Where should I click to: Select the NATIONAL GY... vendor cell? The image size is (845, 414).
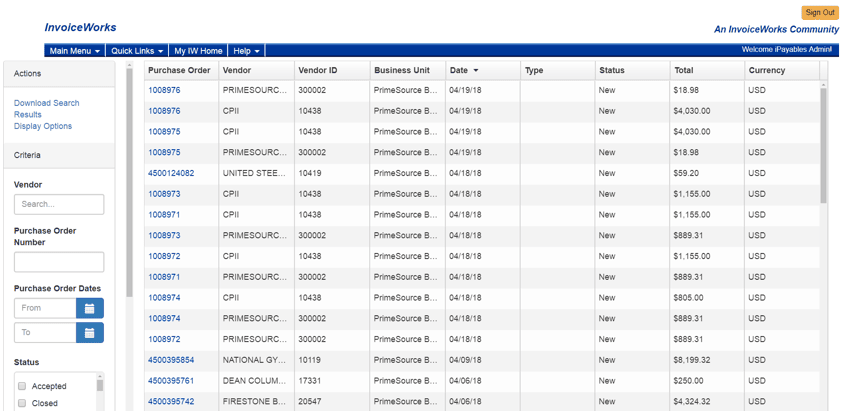tap(257, 360)
